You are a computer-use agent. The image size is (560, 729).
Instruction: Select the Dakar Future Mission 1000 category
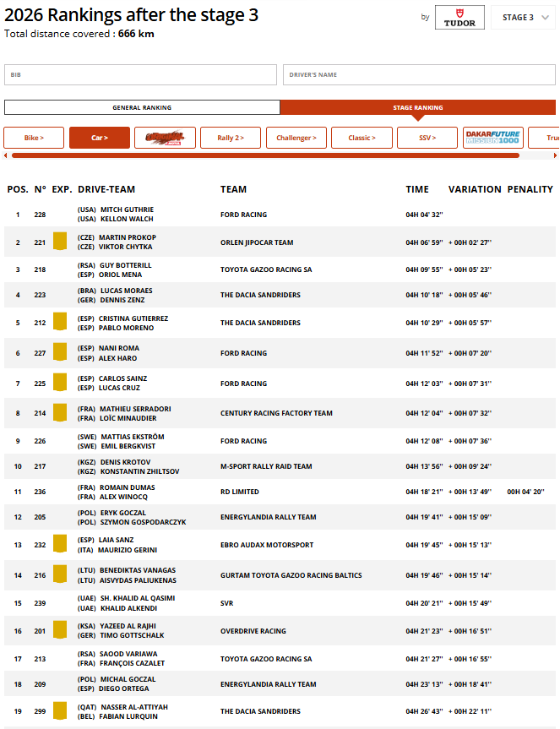coord(493,138)
